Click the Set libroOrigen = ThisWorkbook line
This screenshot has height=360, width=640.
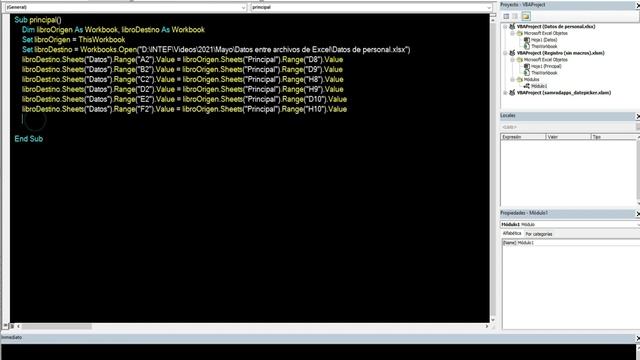pos(73,40)
